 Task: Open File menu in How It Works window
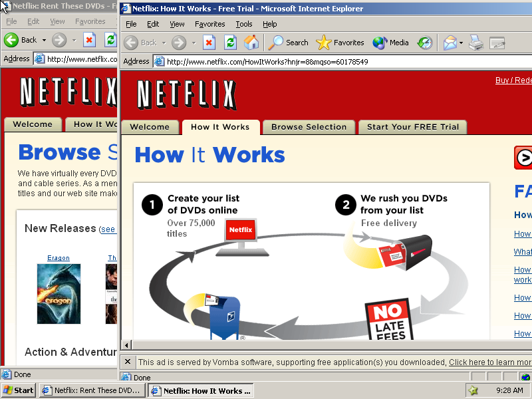(x=131, y=24)
